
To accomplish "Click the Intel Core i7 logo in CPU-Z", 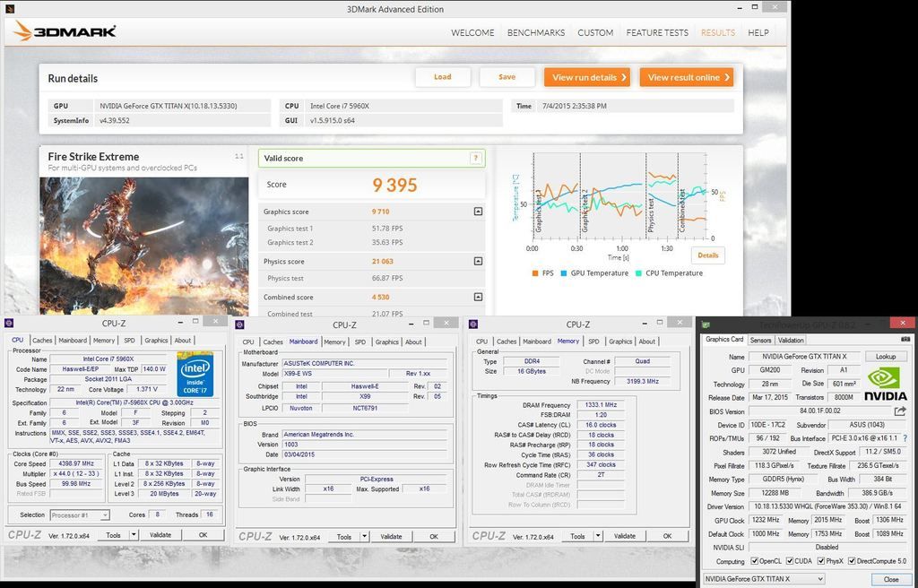I will point(195,375).
